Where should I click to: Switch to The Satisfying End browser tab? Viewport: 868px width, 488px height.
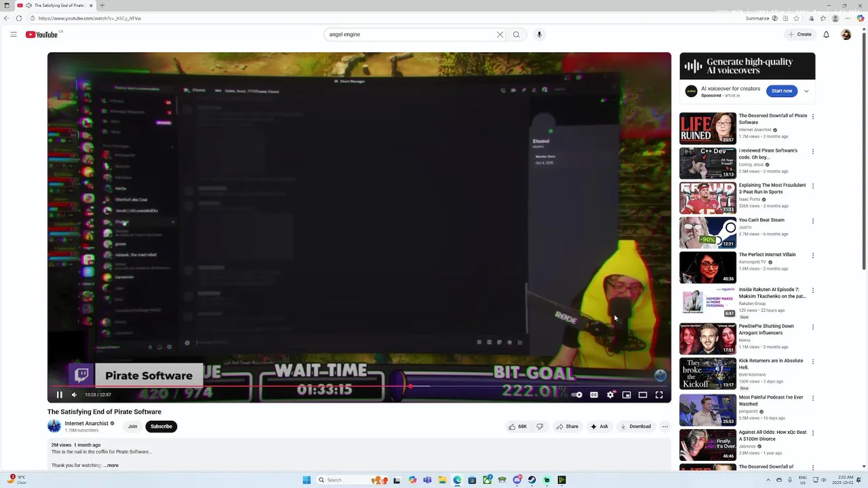coord(56,5)
